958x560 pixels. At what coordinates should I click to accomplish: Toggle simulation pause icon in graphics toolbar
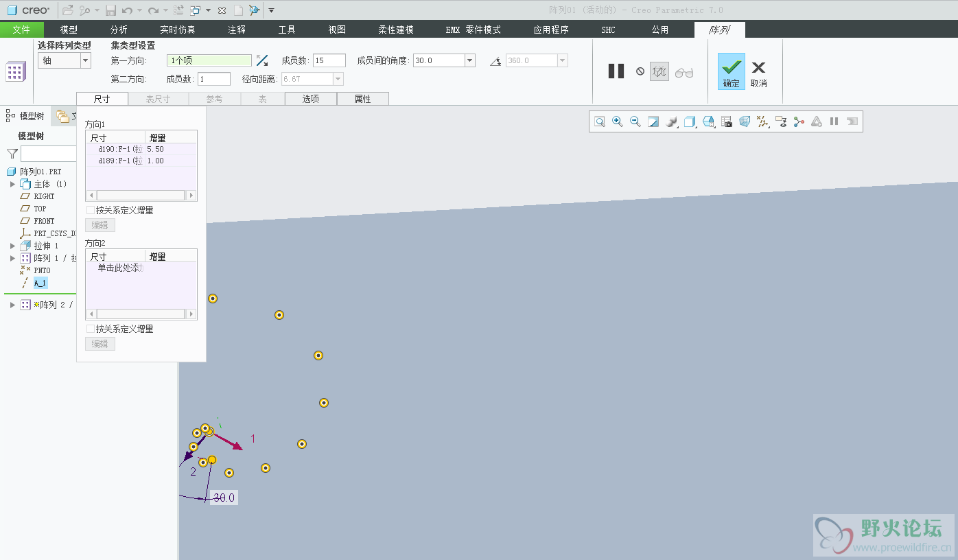[x=834, y=121]
